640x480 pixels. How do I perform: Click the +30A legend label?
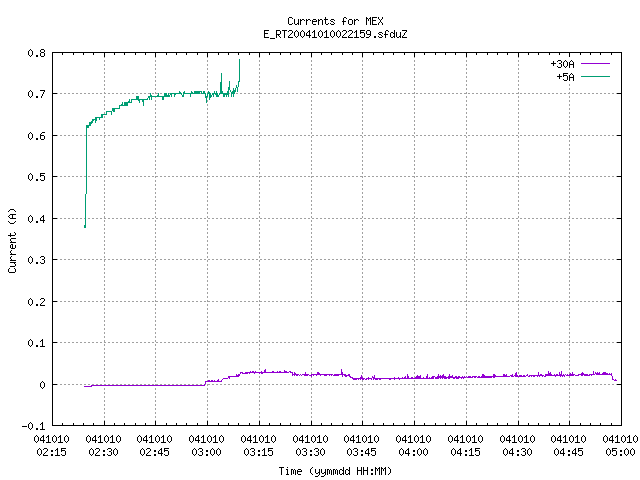pos(562,64)
